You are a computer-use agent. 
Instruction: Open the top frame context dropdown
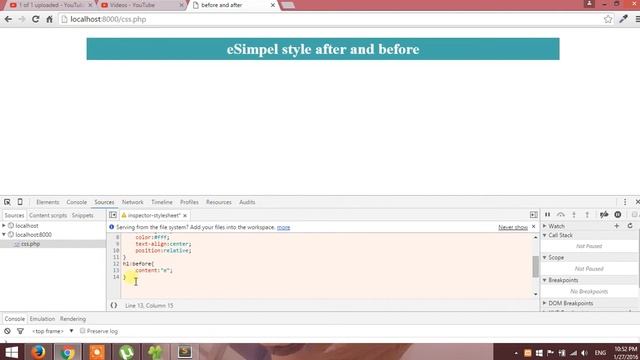click(53, 331)
